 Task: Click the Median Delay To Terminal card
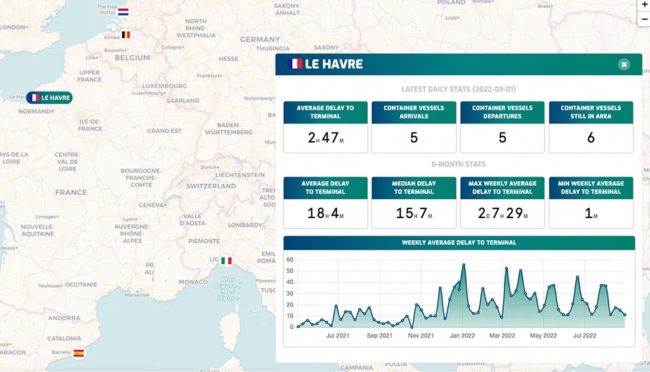(414, 202)
